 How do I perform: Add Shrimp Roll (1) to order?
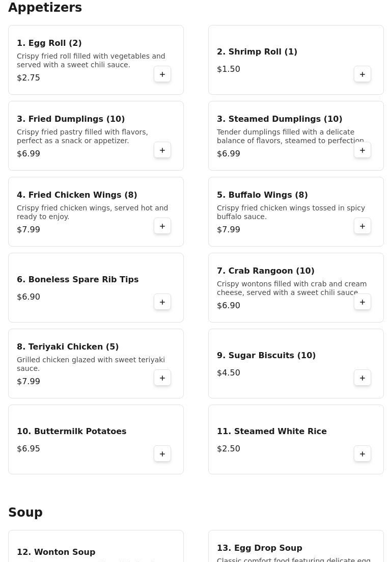point(362,74)
